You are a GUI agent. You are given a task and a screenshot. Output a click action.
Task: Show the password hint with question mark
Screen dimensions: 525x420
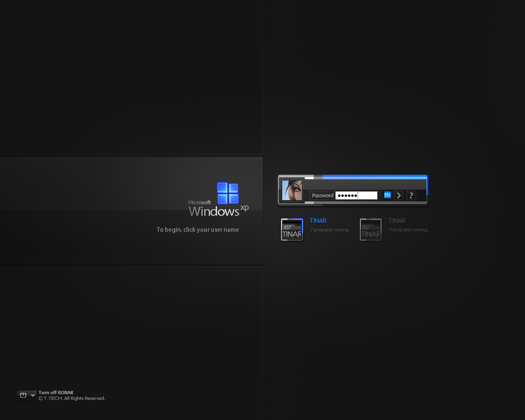411,195
